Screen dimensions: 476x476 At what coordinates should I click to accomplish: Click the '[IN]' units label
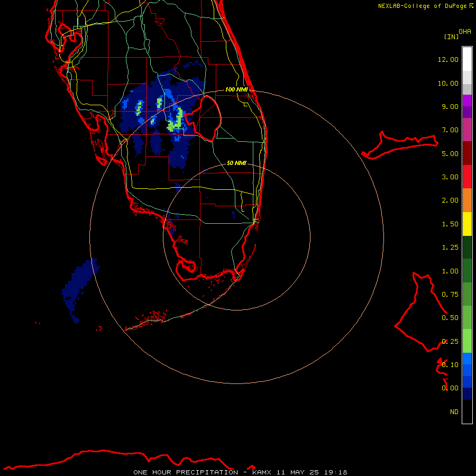point(451,36)
